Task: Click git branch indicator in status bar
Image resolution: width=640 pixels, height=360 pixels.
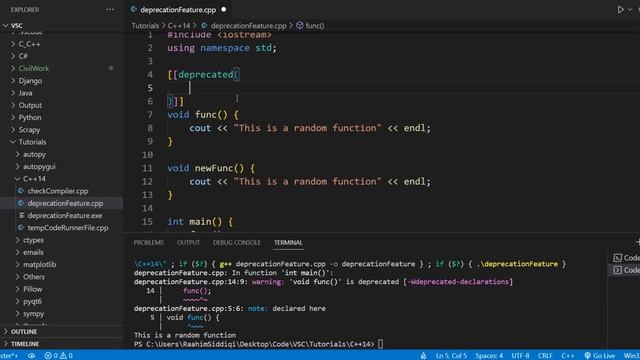Action: click(9, 356)
